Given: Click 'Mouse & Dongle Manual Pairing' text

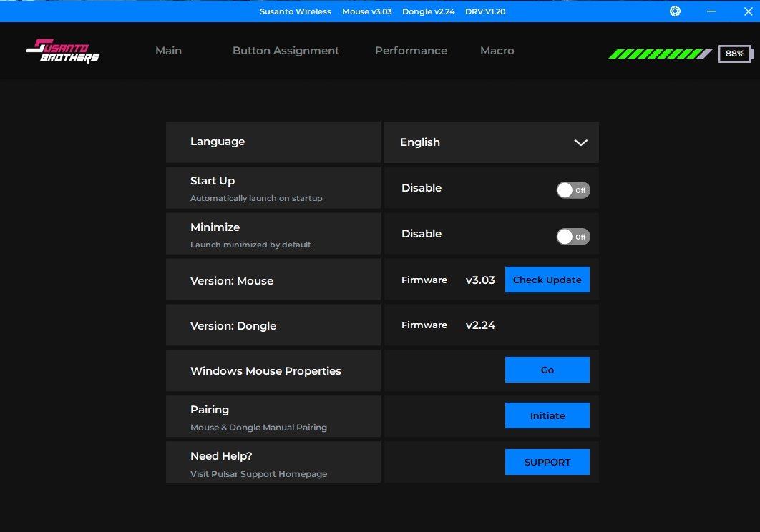Looking at the screenshot, I should click(259, 428).
